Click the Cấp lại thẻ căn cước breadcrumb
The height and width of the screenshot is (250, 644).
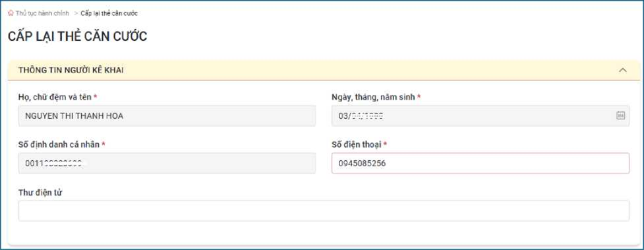pyautogui.click(x=109, y=13)
